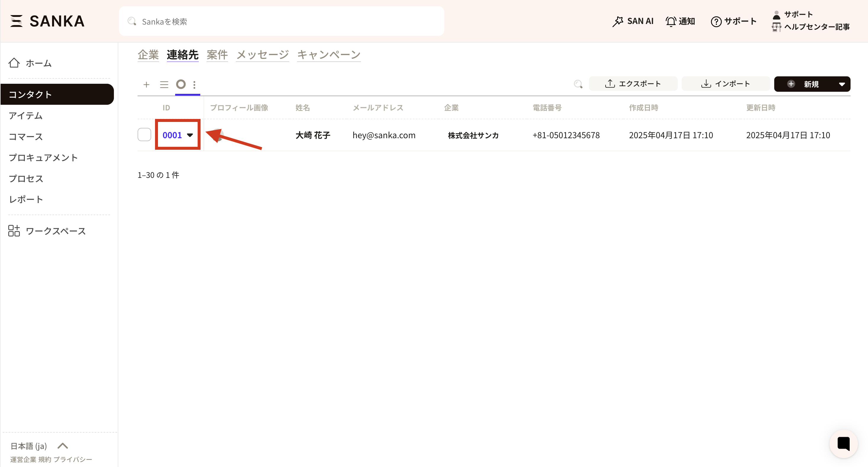Expand the 新規 button dropdown arrow
The width and height of the screenshot is (868, 467).
coord(841,84)
